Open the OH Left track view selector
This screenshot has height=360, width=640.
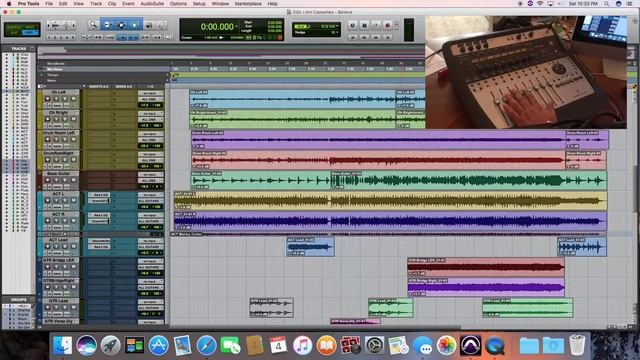(x=58, y=105)
